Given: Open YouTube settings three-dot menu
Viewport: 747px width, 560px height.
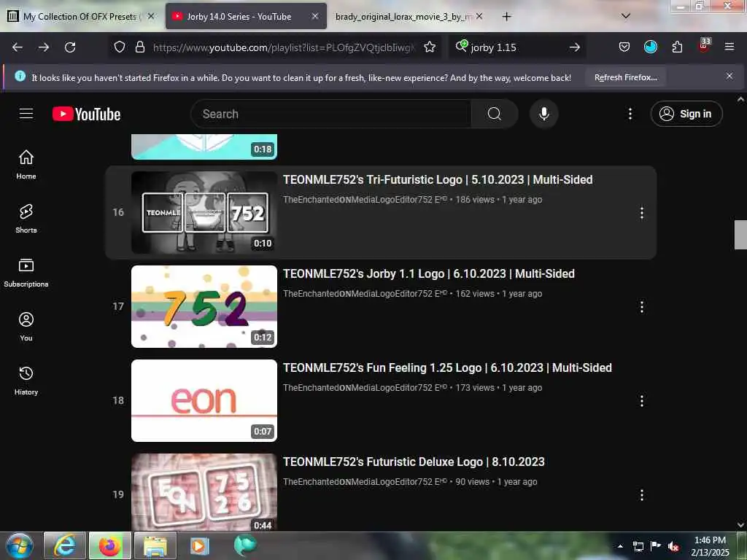Looking at the screenshot, I should coord(630,114).
